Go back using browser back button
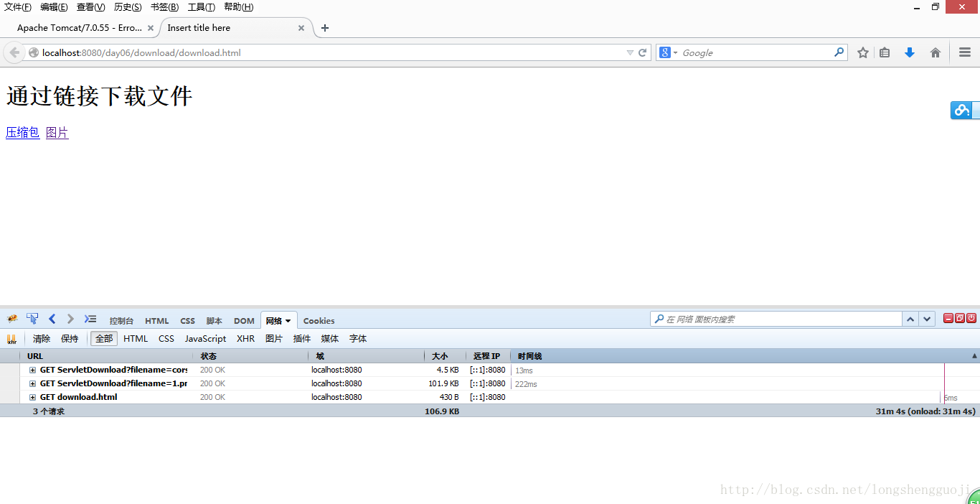This screenshot has width=980, height=504. pyautogui.click(x=14, y=52)
